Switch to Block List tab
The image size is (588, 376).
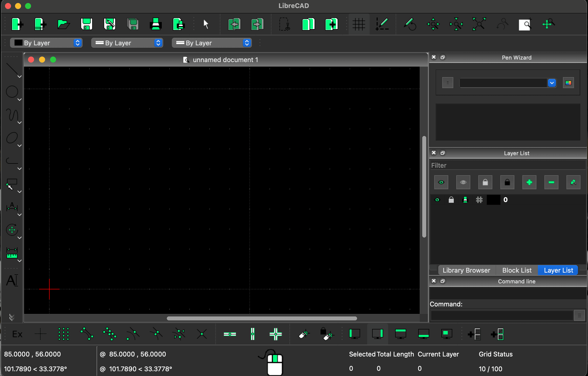pyautogui.click(x=517, y=270)
